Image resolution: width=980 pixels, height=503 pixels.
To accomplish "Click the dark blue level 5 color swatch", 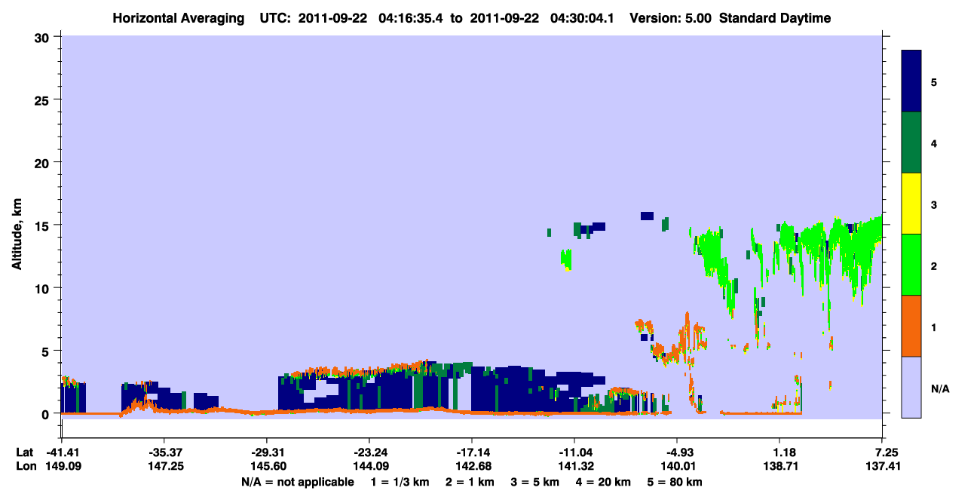I will [x=911, y=81].
